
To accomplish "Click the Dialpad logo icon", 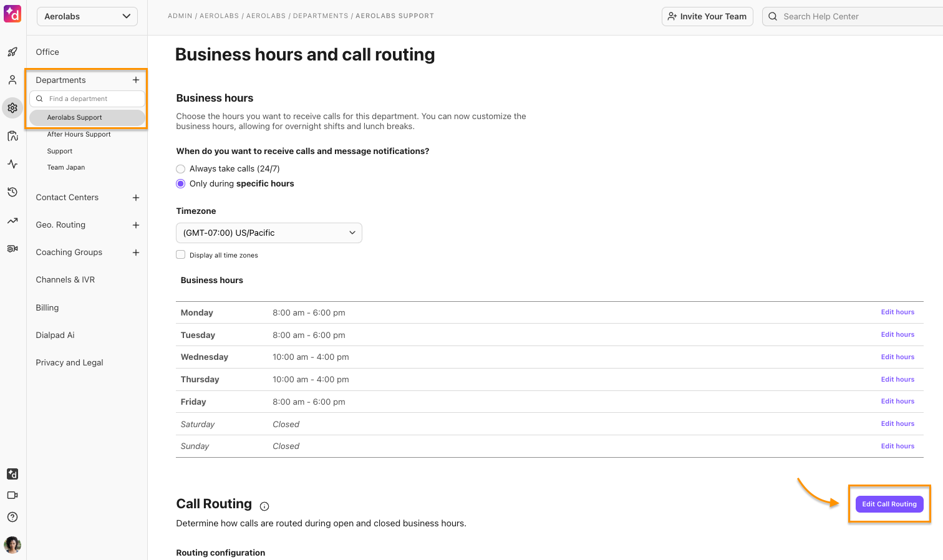I will point(12,14).
